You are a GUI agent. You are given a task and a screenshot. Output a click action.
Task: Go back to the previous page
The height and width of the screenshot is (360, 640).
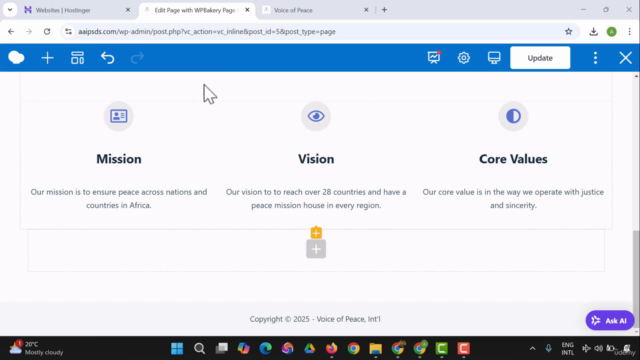click(x=11, y=31)
